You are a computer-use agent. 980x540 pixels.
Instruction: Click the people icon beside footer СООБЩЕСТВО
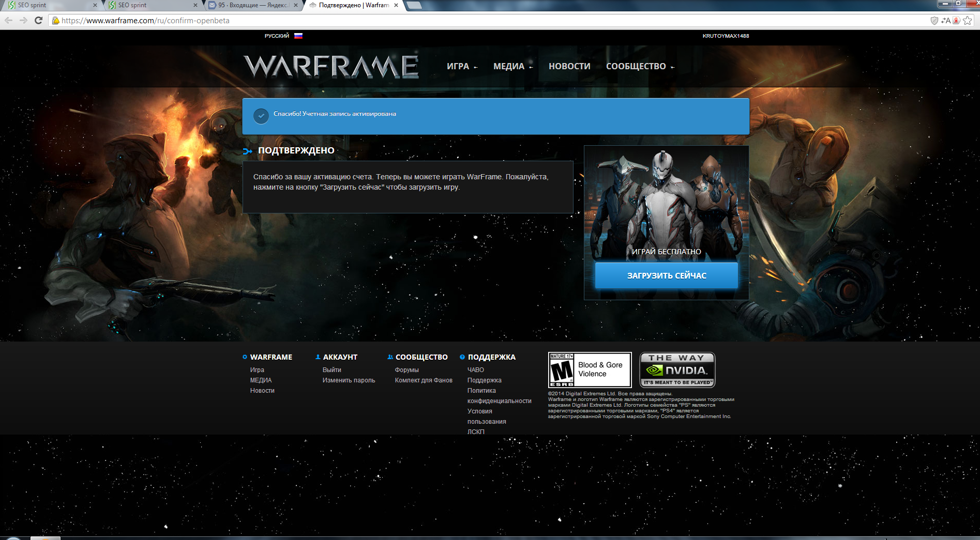[390, 357]
